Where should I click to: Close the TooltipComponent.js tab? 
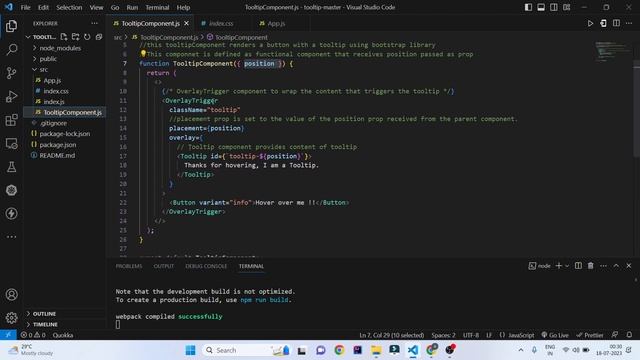tap(187, 23)
